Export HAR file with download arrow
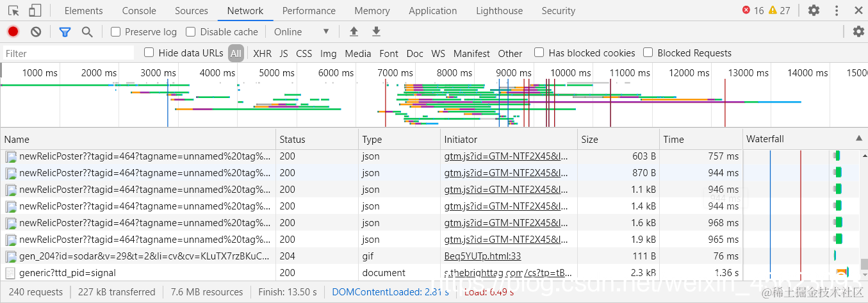The height and width of the screenshot is (303, 868). pos(377,31)
